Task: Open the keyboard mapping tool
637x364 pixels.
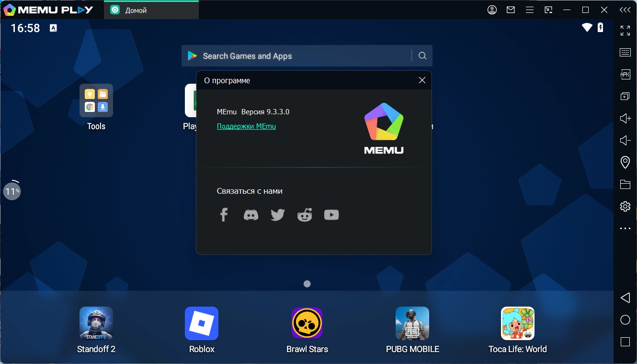Action: tap(625, 53)
